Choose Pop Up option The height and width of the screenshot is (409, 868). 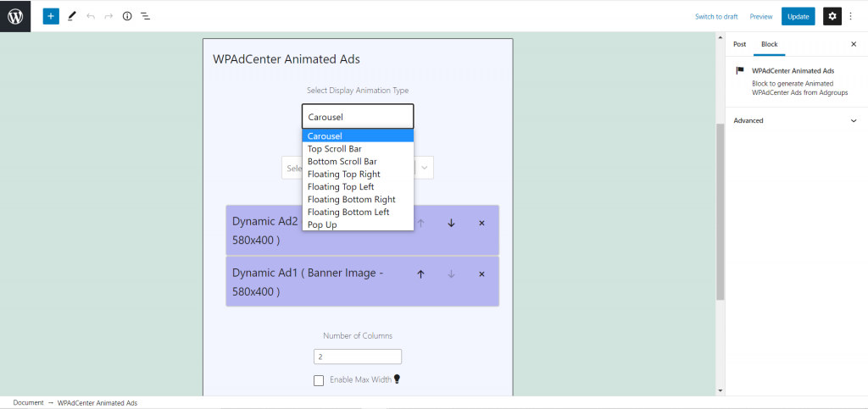(358, 225)
